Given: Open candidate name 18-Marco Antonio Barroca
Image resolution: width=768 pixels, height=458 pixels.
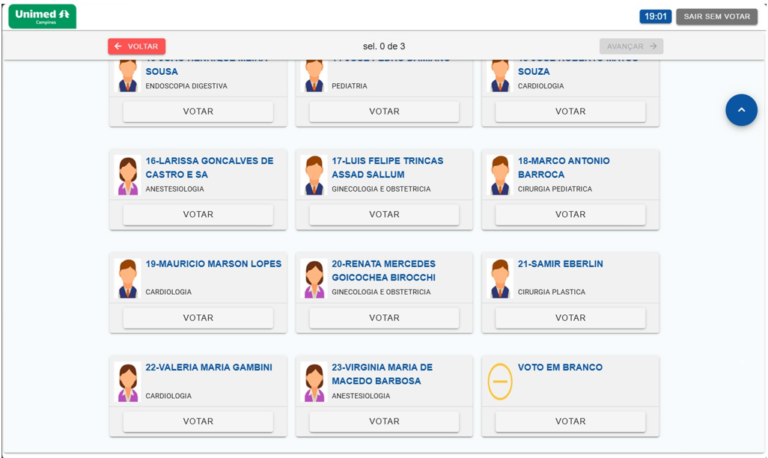Looking at the screenshot, I should click(563, 167).
